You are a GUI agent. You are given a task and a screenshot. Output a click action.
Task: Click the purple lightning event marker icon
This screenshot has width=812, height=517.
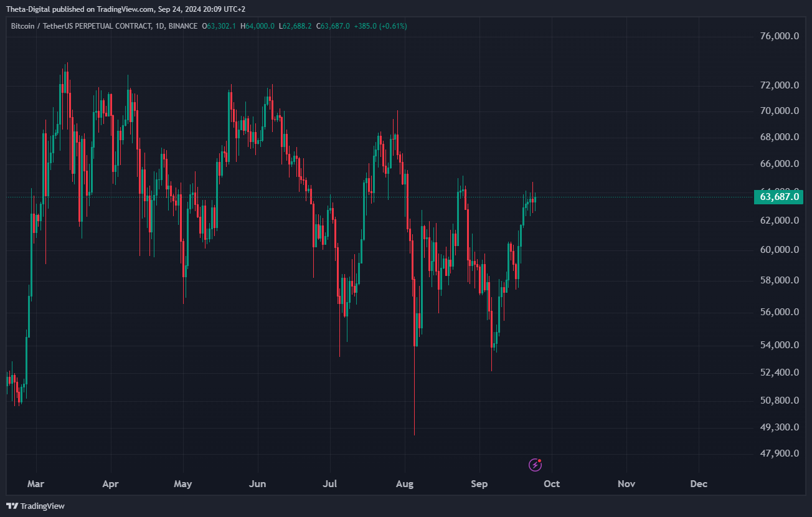(x=535, y=464)
